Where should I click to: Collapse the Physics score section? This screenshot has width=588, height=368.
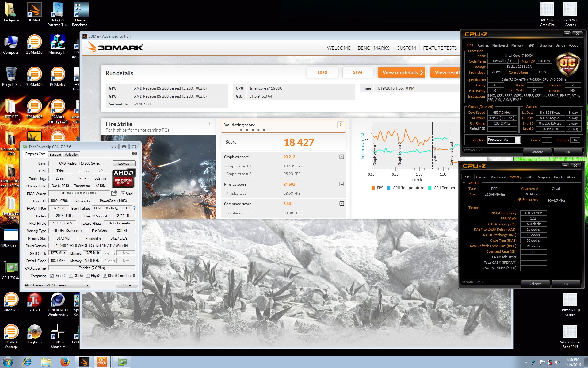pyautogui.click(x=342, y=184)
